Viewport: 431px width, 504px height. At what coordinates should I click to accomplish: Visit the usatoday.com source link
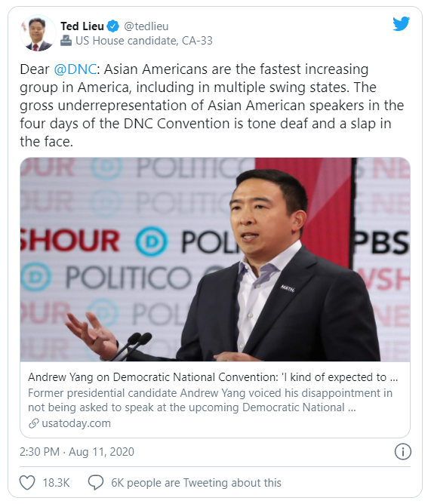pos(76,423)
